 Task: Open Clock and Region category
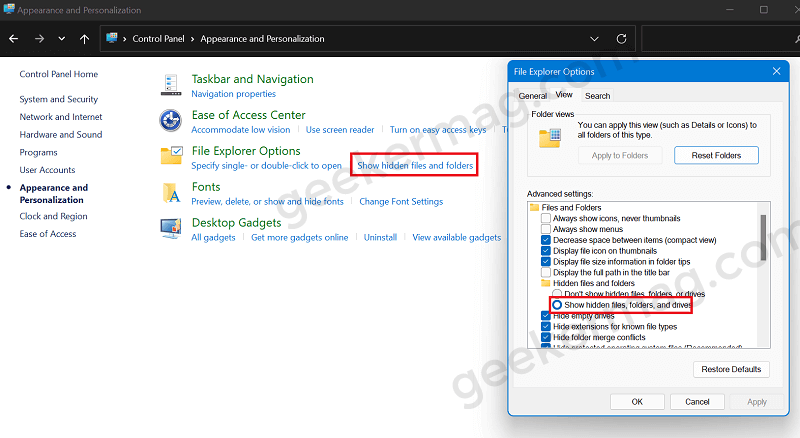pyautogui.click(x=54, y=216)
